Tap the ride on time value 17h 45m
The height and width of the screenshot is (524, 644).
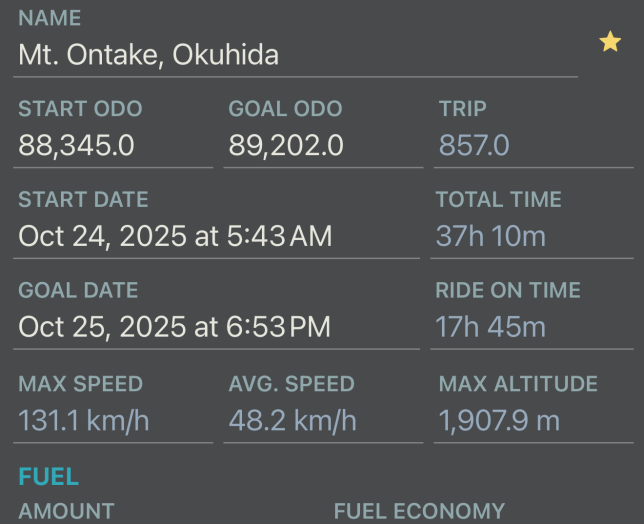(x=490, y=327)
